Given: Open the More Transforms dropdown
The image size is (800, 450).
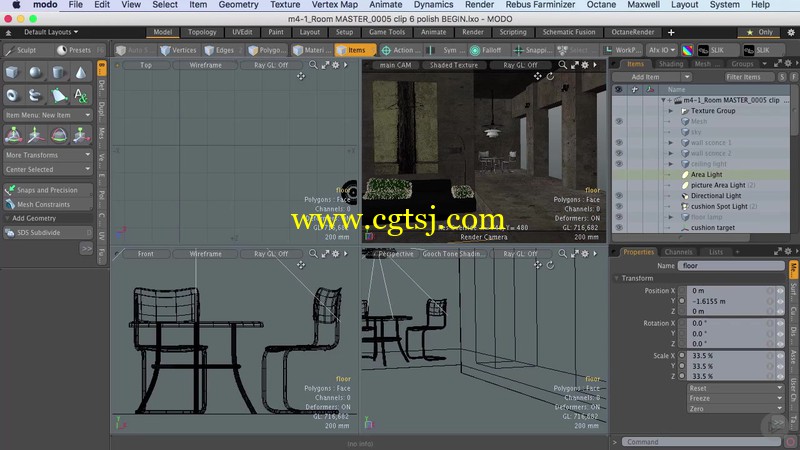Looking at the screenshot, I should coord(48,155).
